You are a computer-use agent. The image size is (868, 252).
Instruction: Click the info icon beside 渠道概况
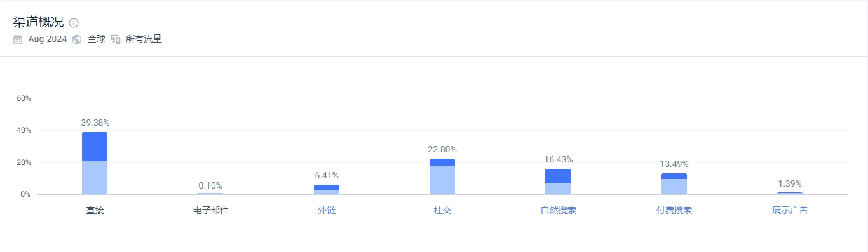click(x=74, y=23)
